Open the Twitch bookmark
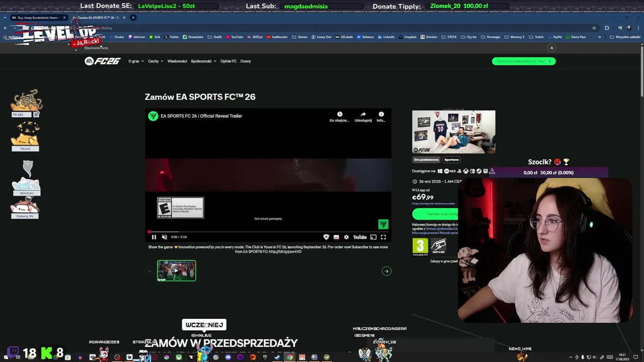 (x=536, y=37)
